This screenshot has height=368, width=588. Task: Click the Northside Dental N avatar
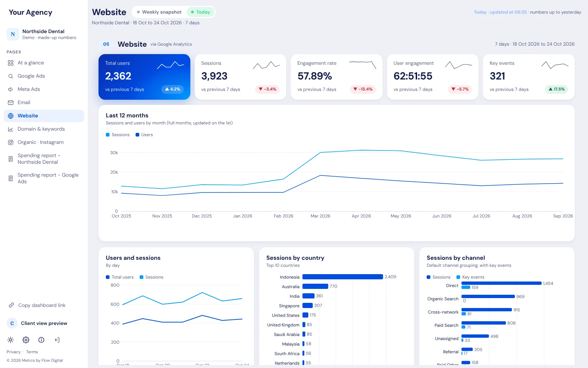point(13,34)
